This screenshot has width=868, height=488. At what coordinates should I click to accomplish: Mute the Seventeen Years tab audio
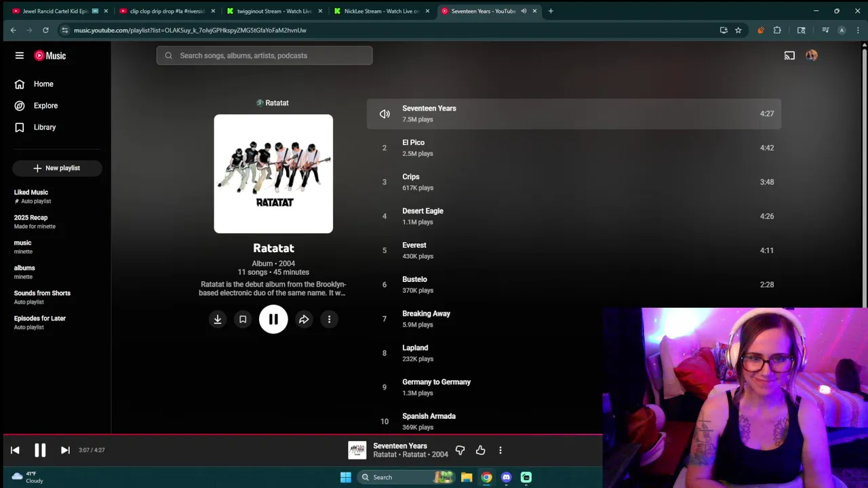click(x=524, y=11)
